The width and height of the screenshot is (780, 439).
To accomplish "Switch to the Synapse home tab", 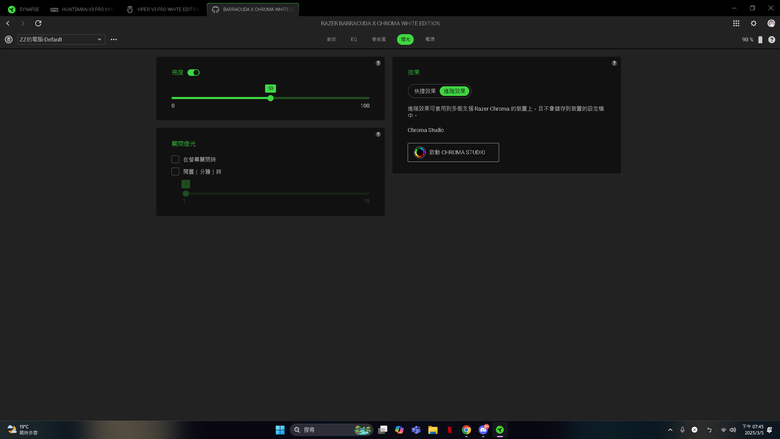I will (23, 9).
